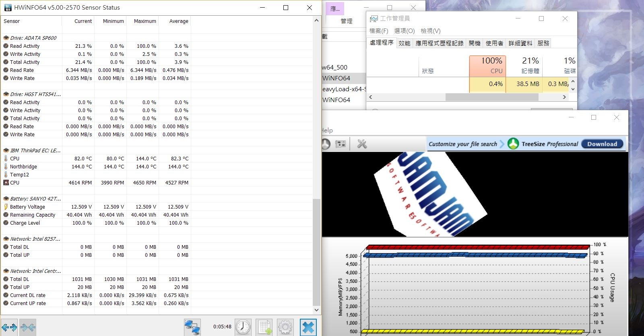The image size is (644, 336).
Task: Select the w64_500 item in Explorer window
Action: (334, 68)
